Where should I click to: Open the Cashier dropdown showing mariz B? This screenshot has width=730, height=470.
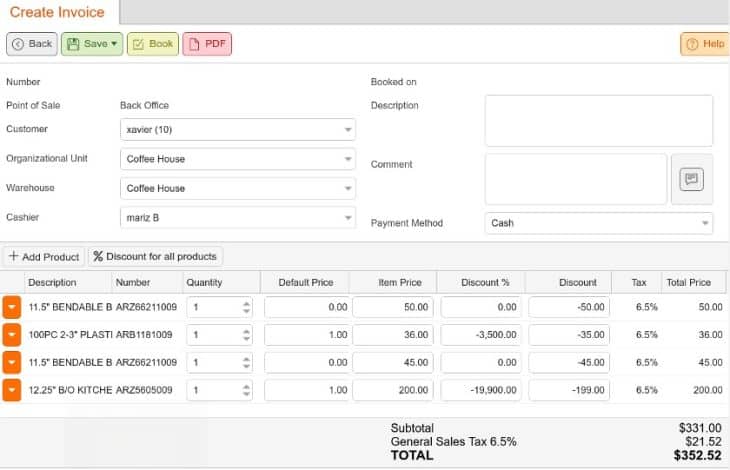point(237,217)
